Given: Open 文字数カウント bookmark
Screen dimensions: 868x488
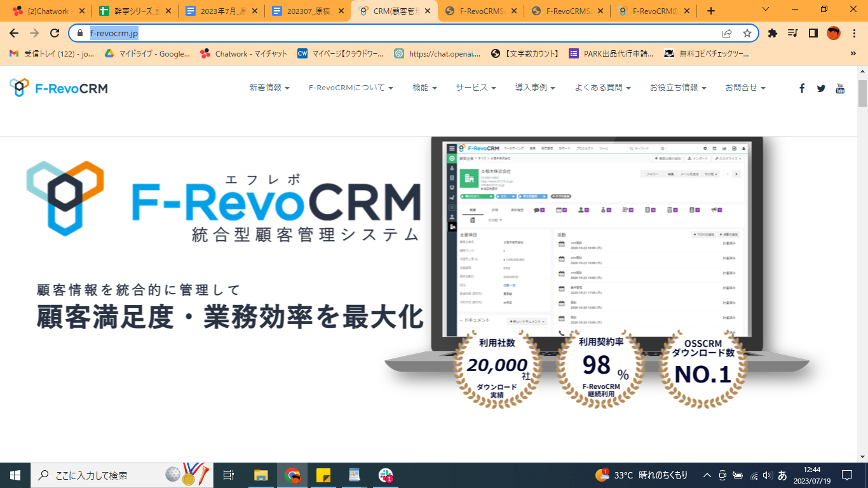Looking at the screenshot, I should 525,54.
